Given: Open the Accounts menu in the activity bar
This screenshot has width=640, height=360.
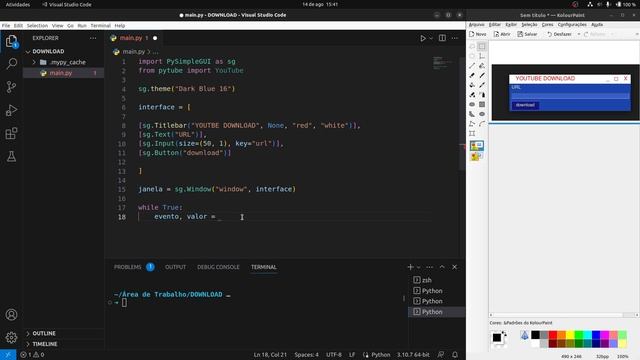Looking at the screenshot, I should (x=11, y=315).
